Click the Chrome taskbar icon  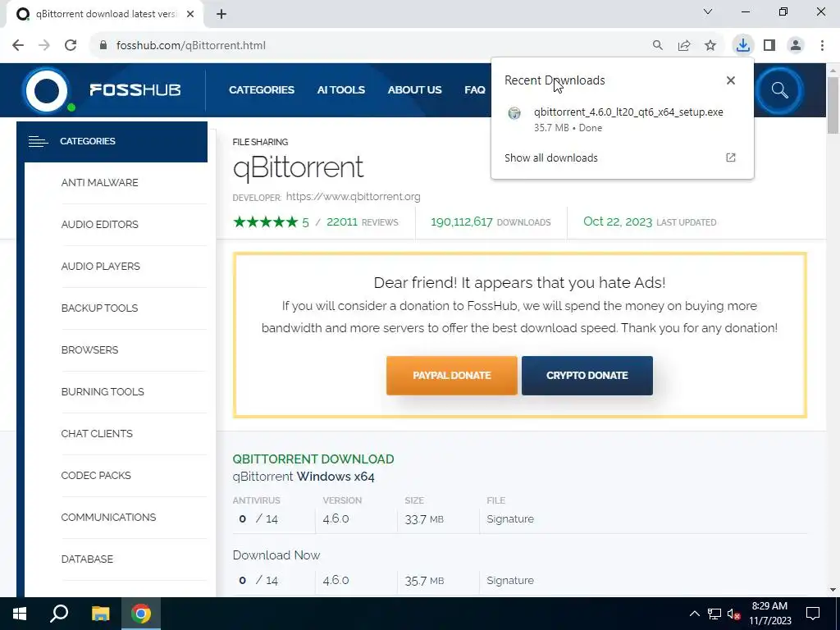click(141, 614)
